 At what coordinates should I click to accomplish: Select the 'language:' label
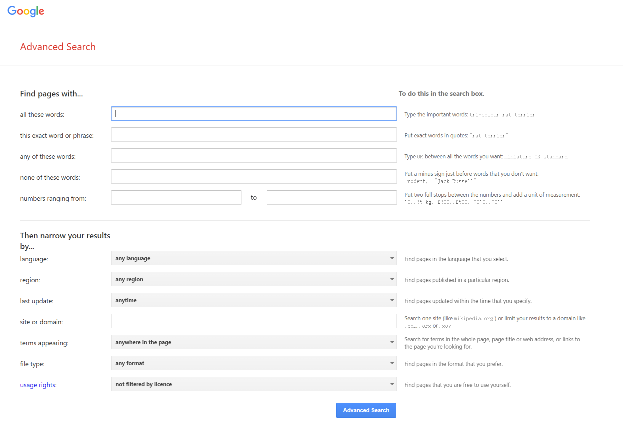point(34,259)
